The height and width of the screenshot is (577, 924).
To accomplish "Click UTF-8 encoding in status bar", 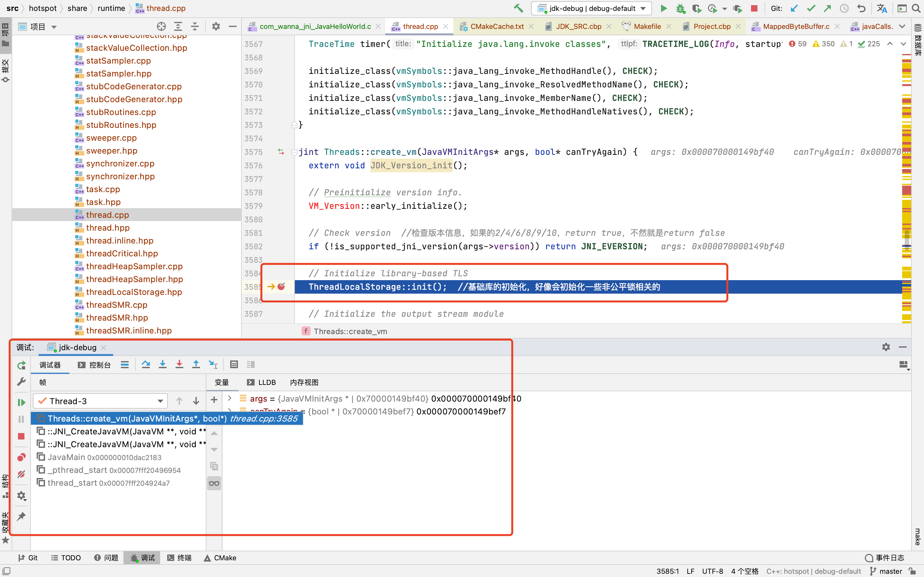I will (x=712, y=571).
